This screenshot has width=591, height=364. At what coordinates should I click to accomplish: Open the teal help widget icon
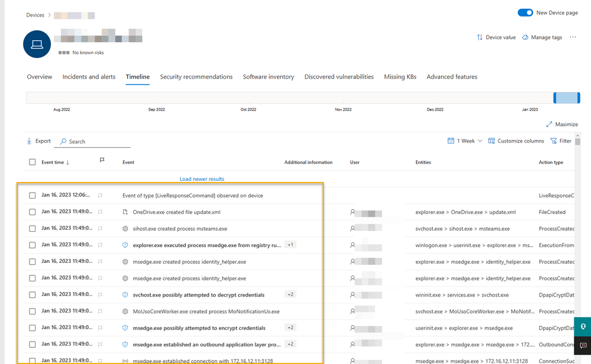[583, 326]
